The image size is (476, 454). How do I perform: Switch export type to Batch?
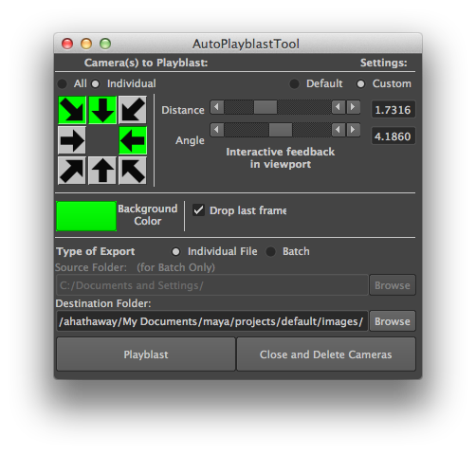(x=270, y=252)
